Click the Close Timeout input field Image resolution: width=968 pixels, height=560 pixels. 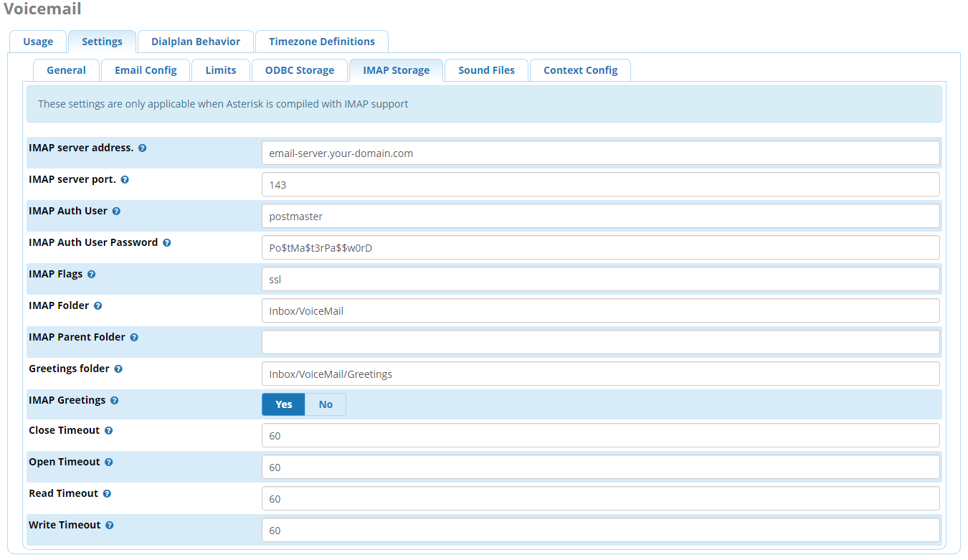(x=600, y=435)
